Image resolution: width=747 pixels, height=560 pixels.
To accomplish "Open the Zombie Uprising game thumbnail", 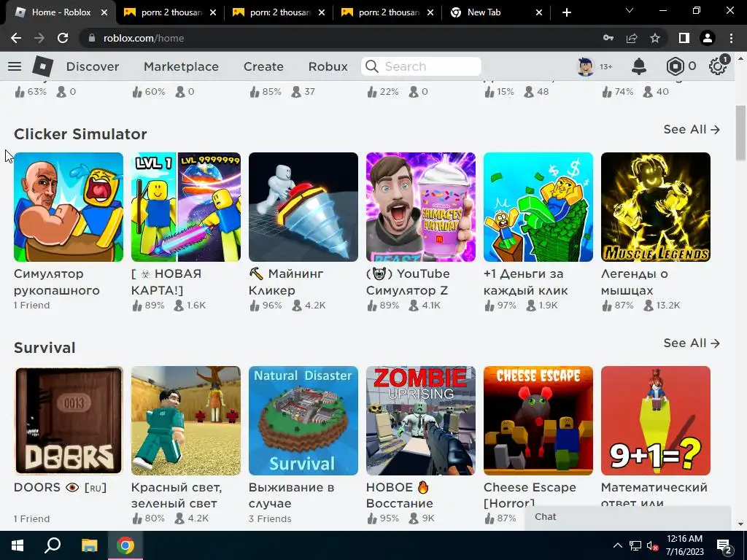I will (421, 421).
